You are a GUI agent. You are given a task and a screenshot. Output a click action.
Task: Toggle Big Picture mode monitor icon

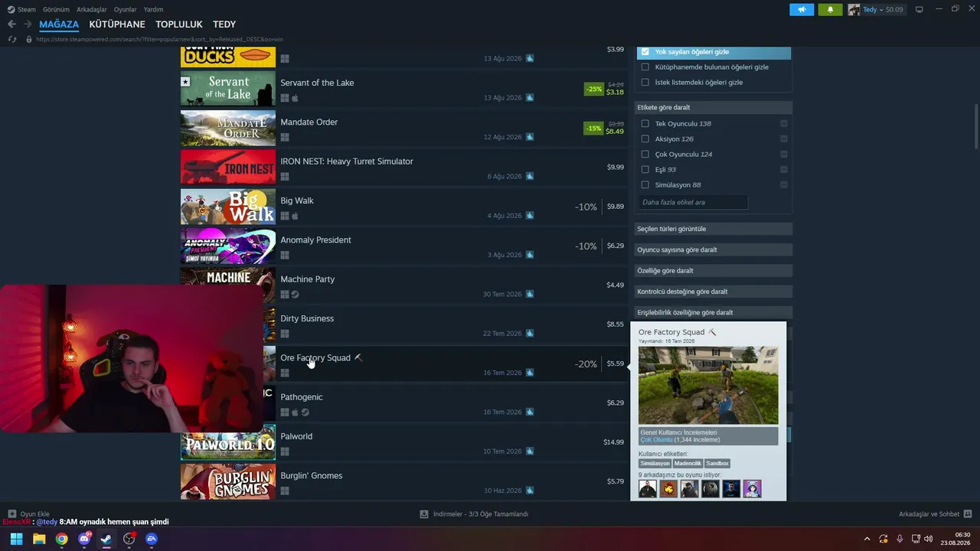919,10
